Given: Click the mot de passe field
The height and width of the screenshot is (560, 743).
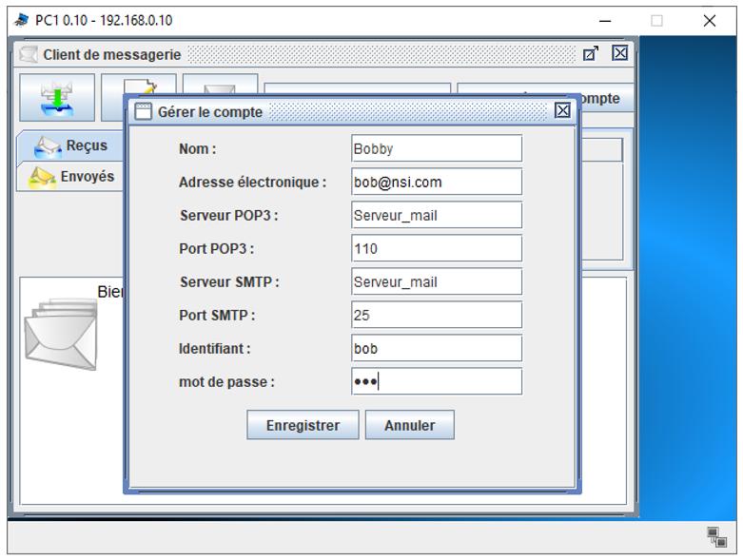Looking at the screenshot, I should click(x=436, y=381).
